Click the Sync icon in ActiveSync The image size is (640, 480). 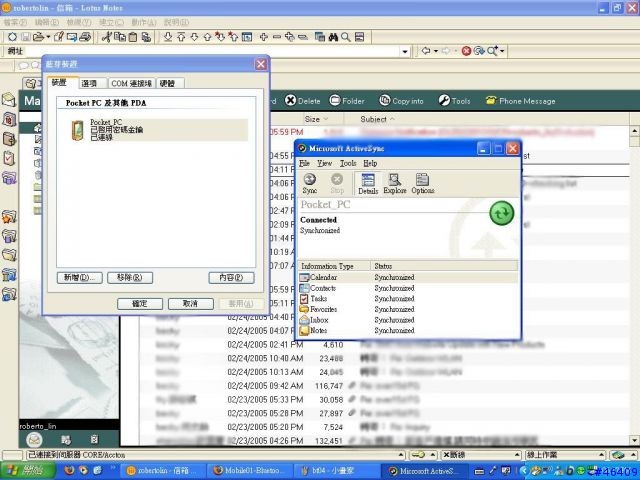310,183
